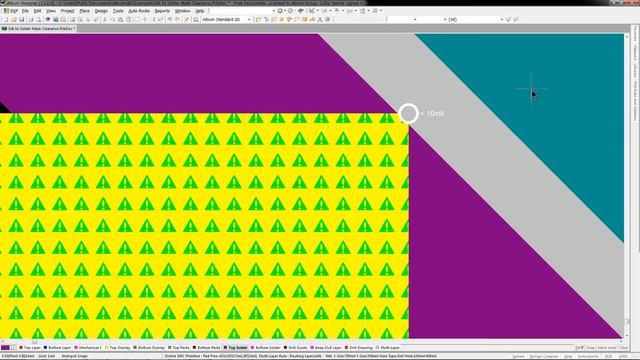Open the Place menu
This screenshot has width=640, height=360.
[x=84, y=11]
